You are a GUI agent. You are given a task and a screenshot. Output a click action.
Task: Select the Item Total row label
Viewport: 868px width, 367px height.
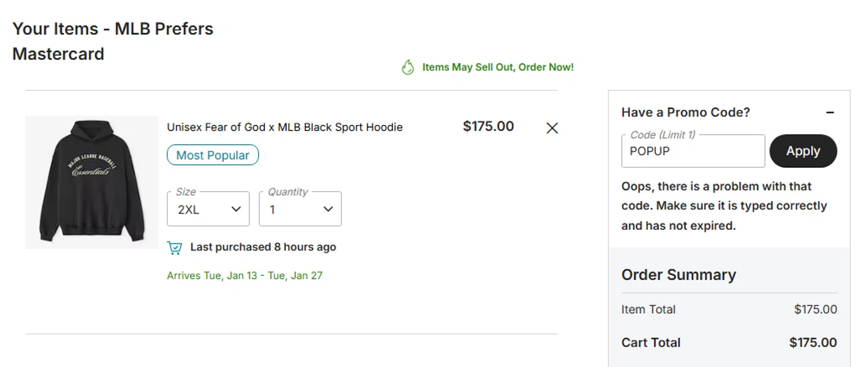coord(648,310)
